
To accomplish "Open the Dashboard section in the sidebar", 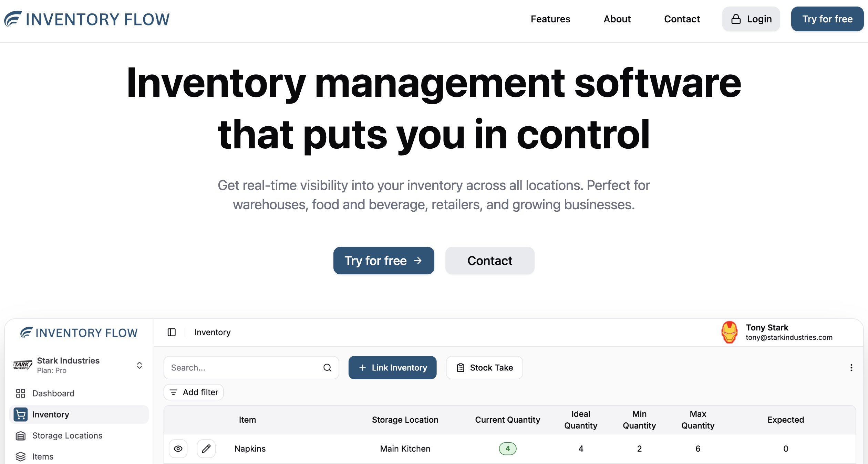I will pyautogui.click(x=53, y=393).
